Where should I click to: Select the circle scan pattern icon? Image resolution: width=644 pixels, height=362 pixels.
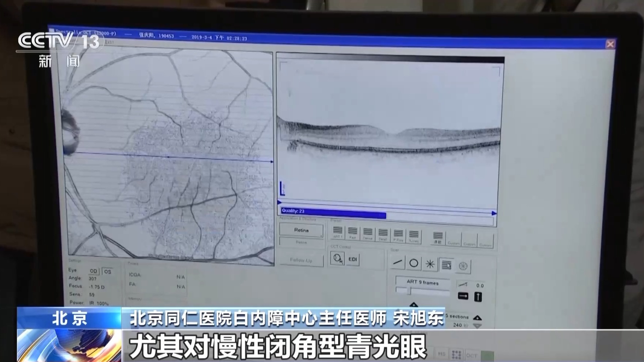tap(414, 263)
